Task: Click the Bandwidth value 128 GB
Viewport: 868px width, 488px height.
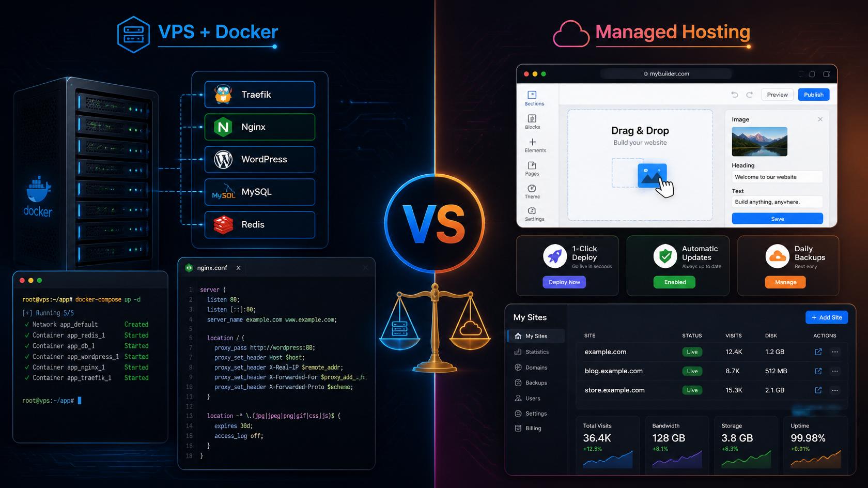Action: 669,438
